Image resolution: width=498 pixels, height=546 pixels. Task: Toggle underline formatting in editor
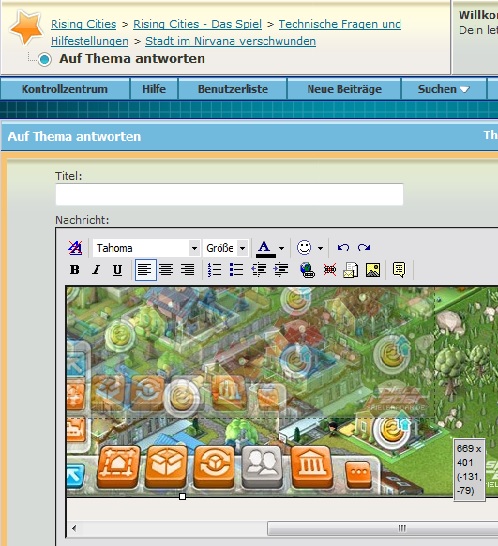[117, 270]
